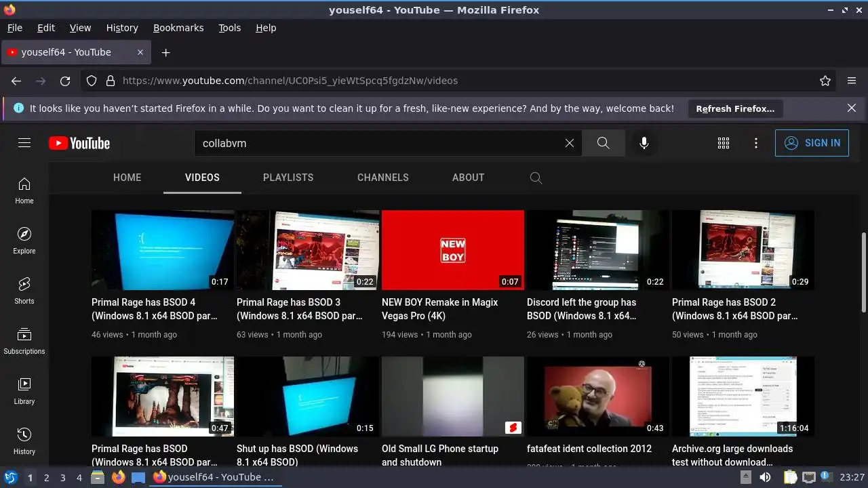The height and width of the screenshot is (488, 868).
Task: Open Library in YouTube sidebar
Action: point(24,391)
